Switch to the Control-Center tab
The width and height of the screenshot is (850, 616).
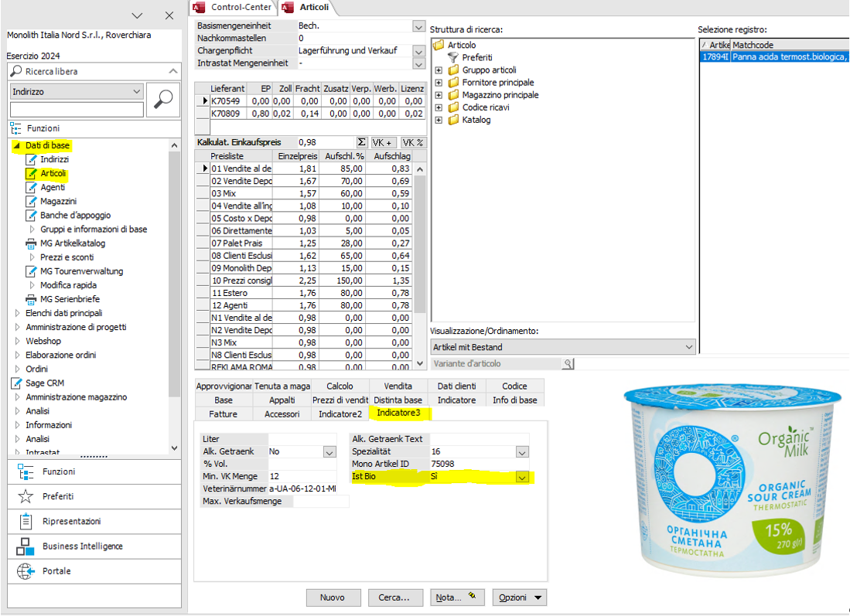[x=241, y=7]
